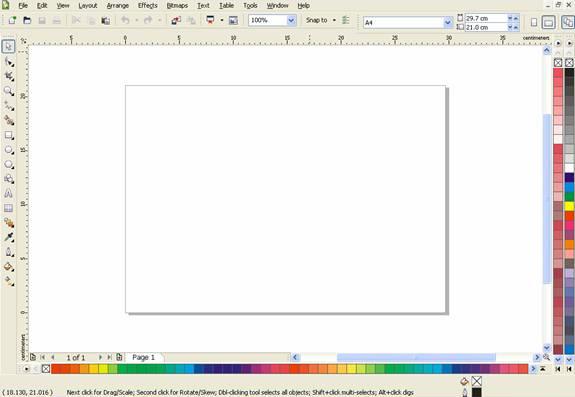This screenshot has width=575, height=397.
Task: Select the Table tool in the toolbox
Action: [x=9, y=208]
